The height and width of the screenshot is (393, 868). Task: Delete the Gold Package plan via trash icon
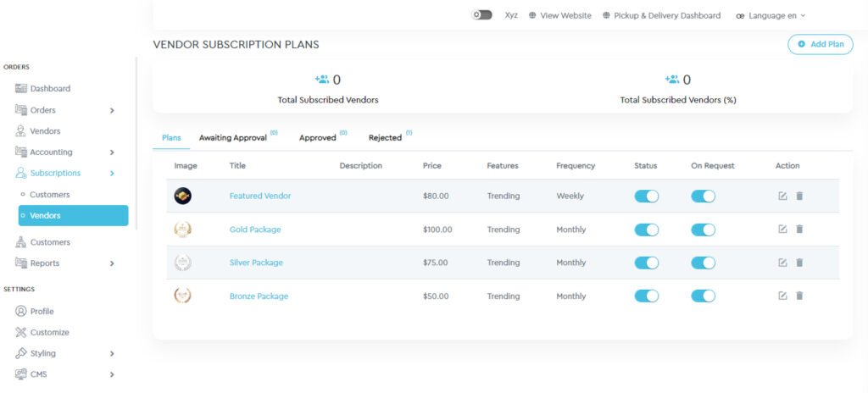pyautogui.click(x=799, y=229)
